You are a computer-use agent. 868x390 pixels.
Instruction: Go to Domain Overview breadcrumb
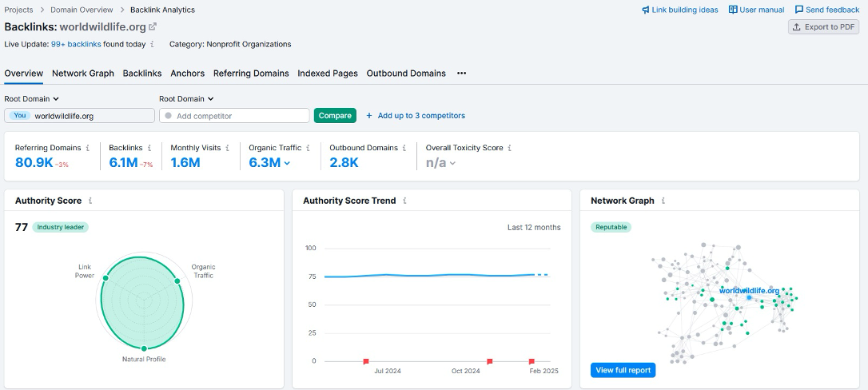pos(82,10)
